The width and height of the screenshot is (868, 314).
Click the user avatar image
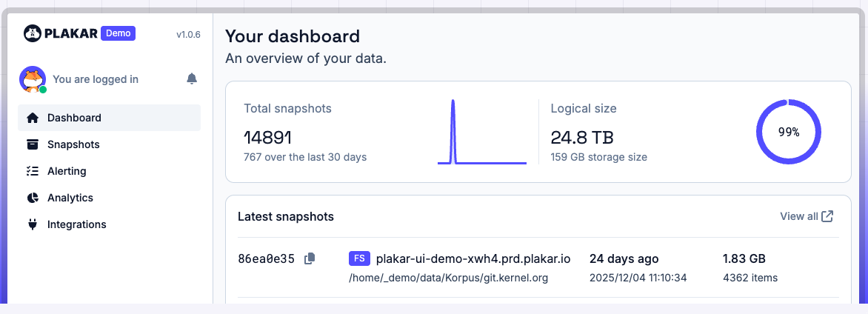coord(33,79)
